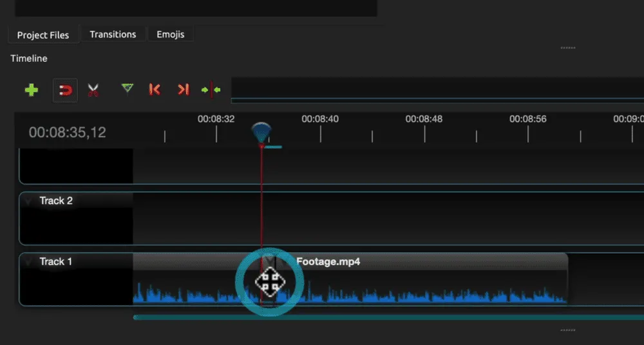This screenshot has height=345, width=644.
Task: Switch to the Transitions tab
Action: coord(113,35)
